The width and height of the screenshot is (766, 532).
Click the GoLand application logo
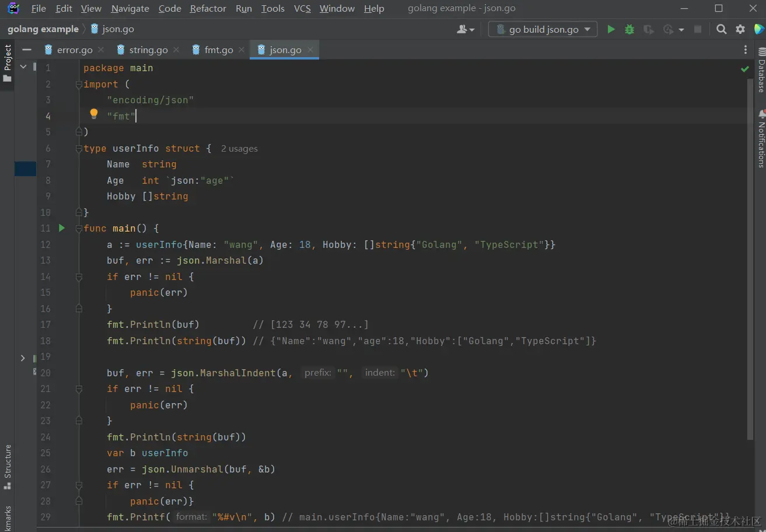click(13, 8)
